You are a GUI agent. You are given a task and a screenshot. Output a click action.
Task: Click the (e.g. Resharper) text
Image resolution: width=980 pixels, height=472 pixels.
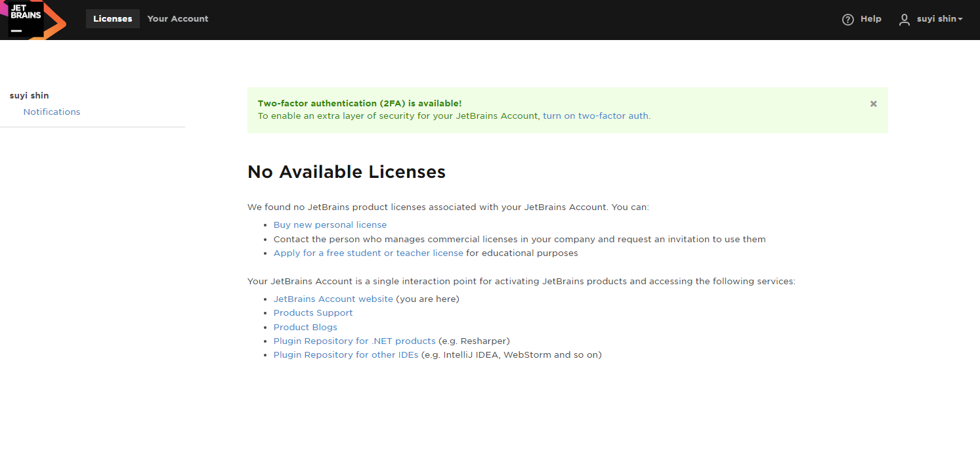474,341
